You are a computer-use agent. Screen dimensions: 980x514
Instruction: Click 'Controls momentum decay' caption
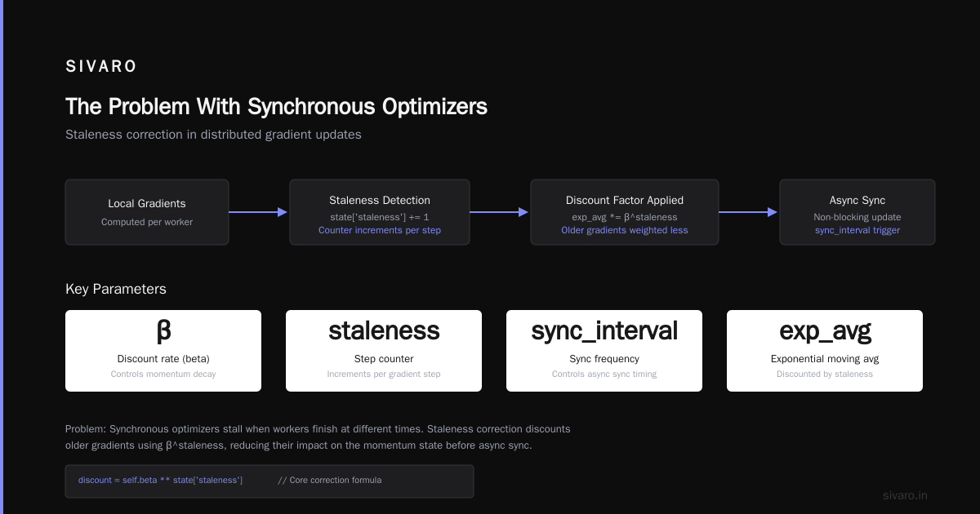(x=163, y=374)
